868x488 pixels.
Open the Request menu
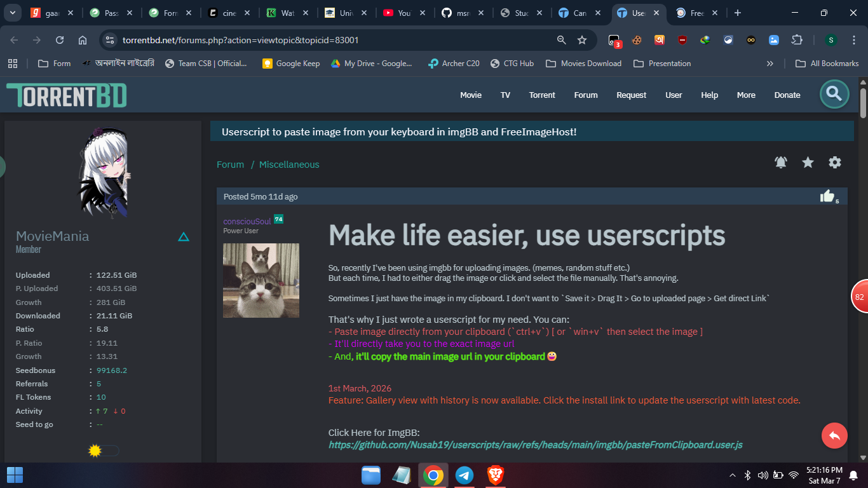click(x=632, y=95)
